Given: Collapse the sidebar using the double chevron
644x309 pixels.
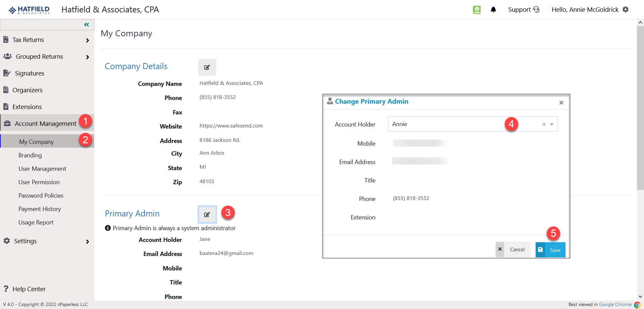Looking at the screenshot, I should tap(87, 24).
